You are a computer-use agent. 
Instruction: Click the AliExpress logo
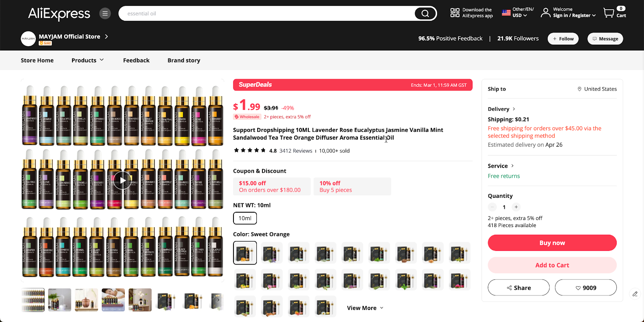59,14
